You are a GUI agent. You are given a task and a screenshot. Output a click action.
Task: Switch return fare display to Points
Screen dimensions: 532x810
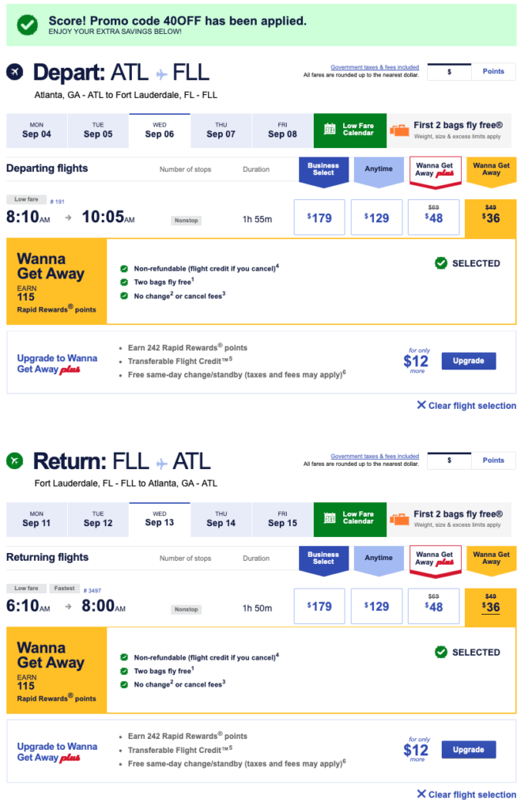[x=493, y=460]
